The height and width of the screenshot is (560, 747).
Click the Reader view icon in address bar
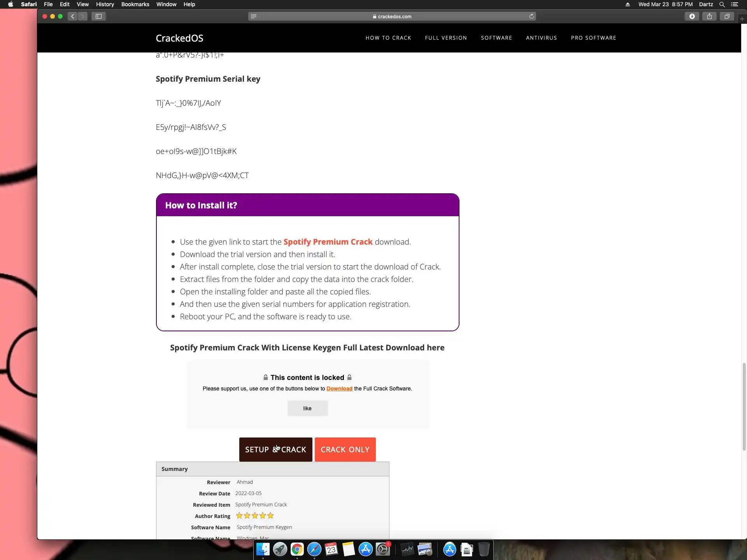click(x=254, y=16)
